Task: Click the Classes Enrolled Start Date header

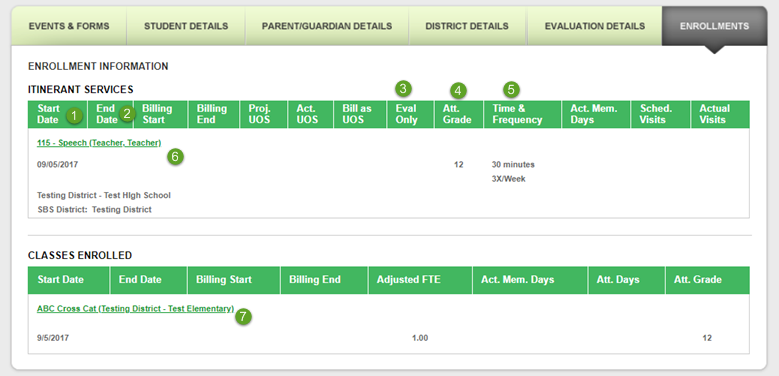Action: [69, 280]
